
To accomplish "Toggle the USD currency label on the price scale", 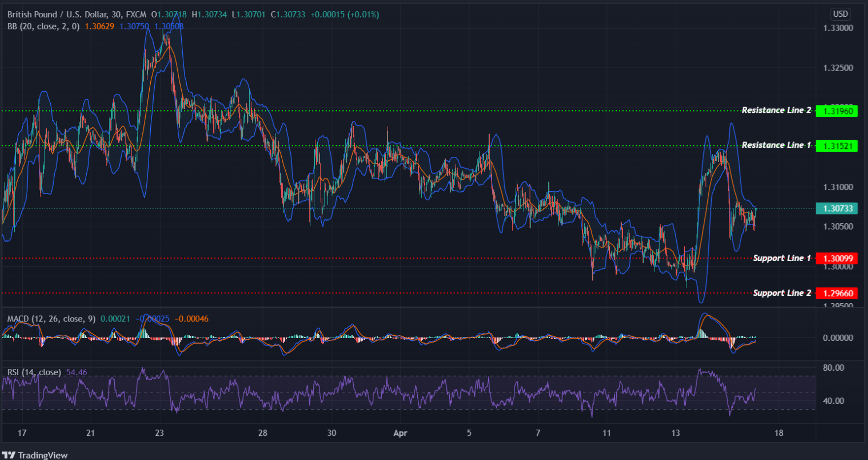I will (x=840, y=14).
